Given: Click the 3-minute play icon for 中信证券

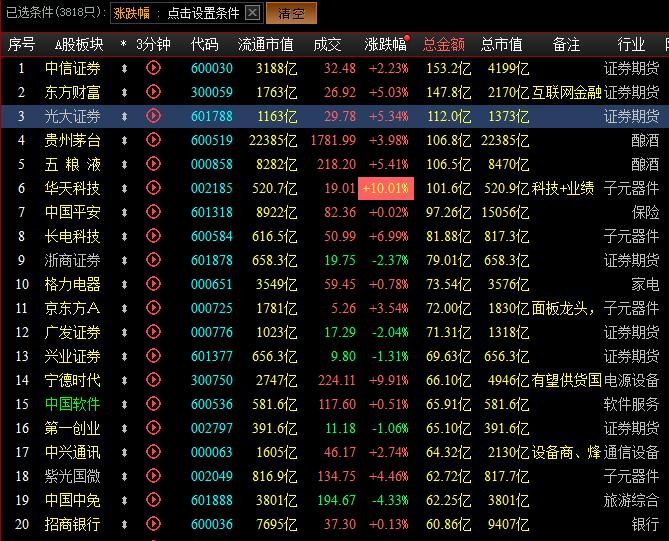Looking at the screenshot, I should (153, 68).
